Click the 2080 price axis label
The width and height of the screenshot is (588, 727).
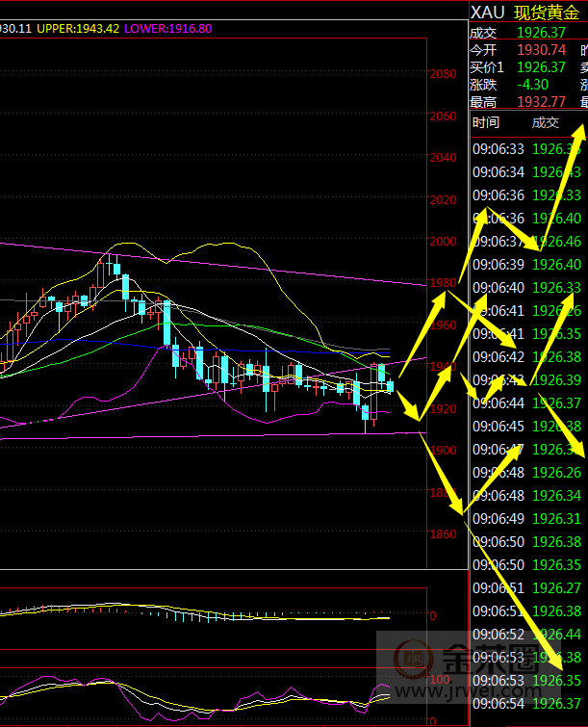[444, 74]
